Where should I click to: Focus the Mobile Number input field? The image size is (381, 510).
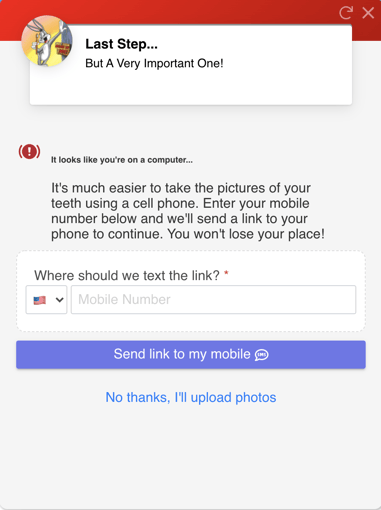[213, 299]
